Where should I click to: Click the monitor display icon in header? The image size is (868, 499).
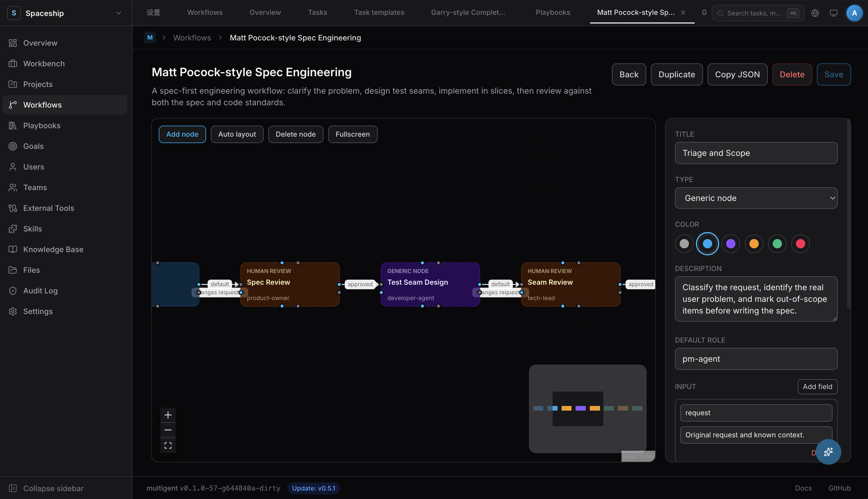pos(833,13)
